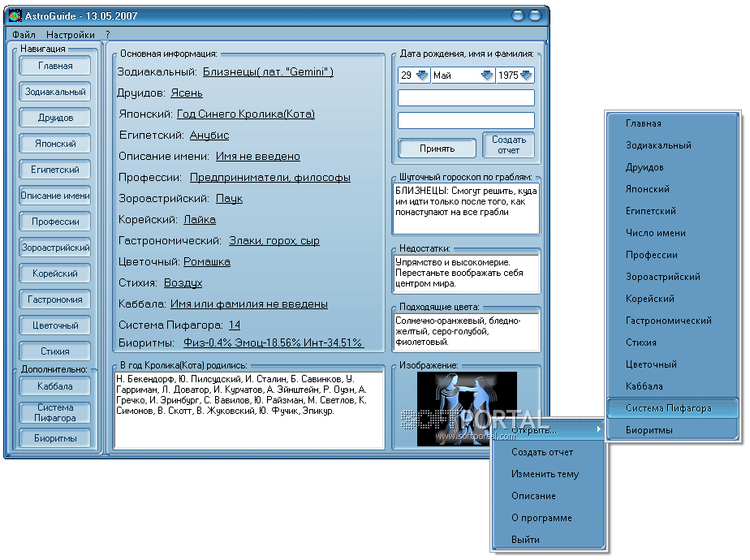
Task: Choose Каббала in the Открыть submenu
Action: tap(673, 386)
